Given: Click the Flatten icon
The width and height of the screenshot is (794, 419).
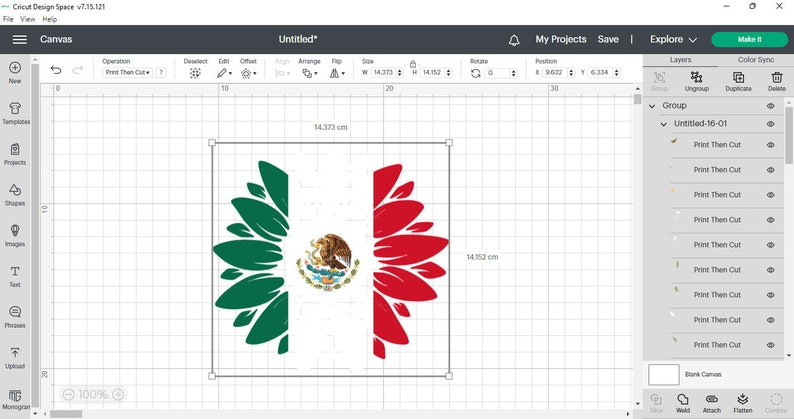Looking at the screenshot, I should pyautogui.click(x=742, y=401).
